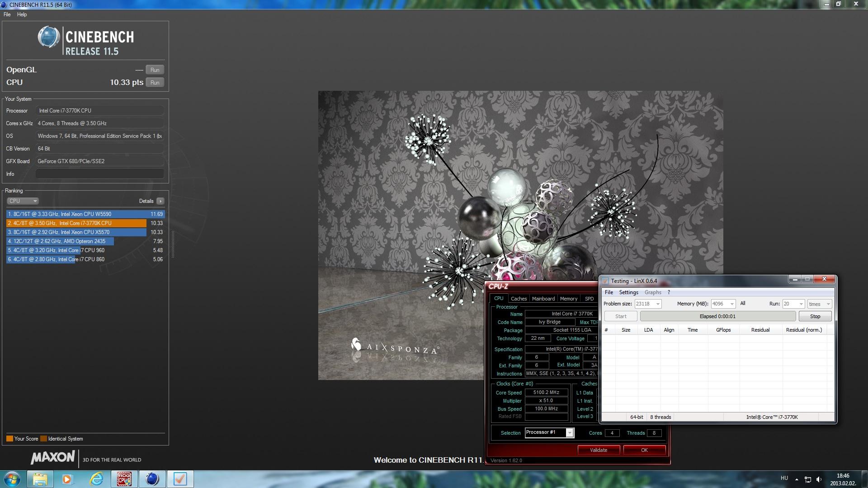The height and width of the screenshot is (488, 868).
Task: Select ranking row Intel Core i7-3770K CPU
Action: [x=85, y=223]
